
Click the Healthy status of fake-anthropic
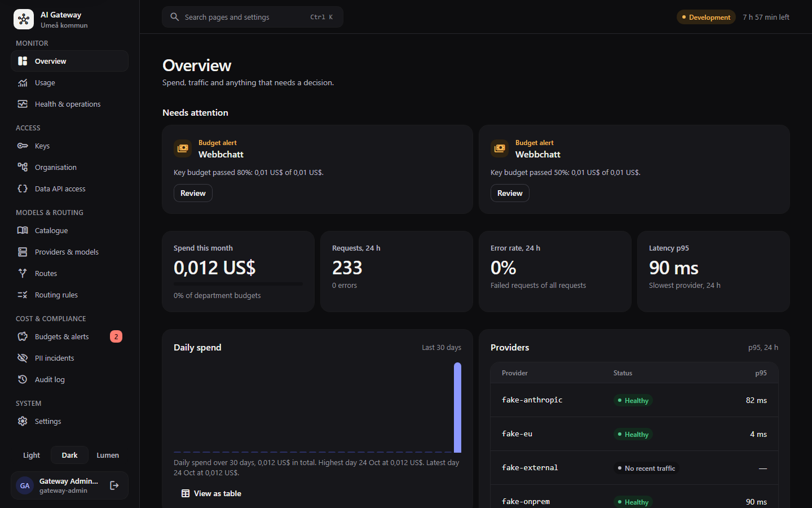633,400
